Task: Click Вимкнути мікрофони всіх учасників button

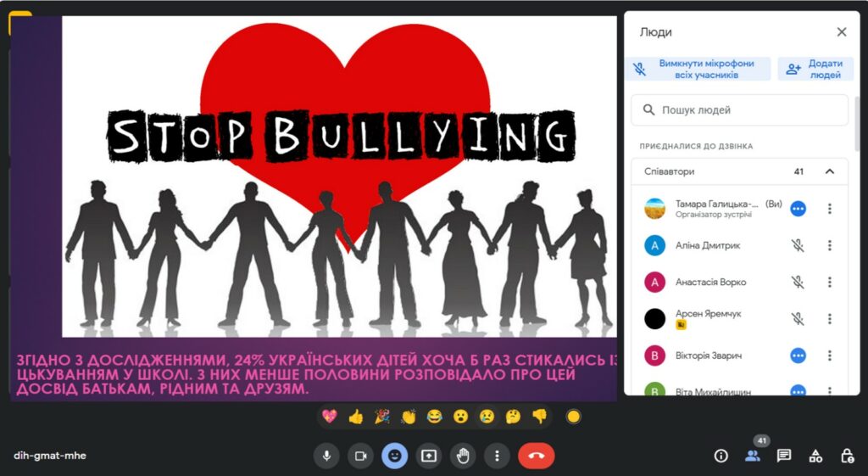Action: tap(698, 69)
